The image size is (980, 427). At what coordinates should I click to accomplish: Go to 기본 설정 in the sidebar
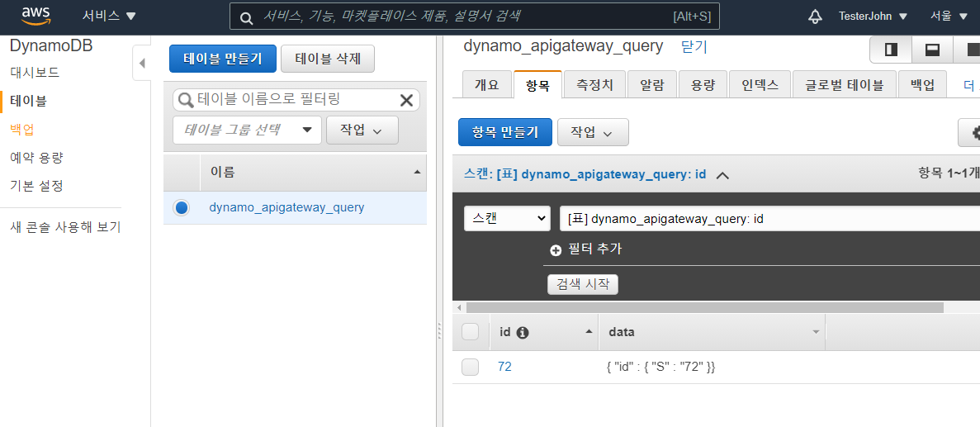point(36,186)
